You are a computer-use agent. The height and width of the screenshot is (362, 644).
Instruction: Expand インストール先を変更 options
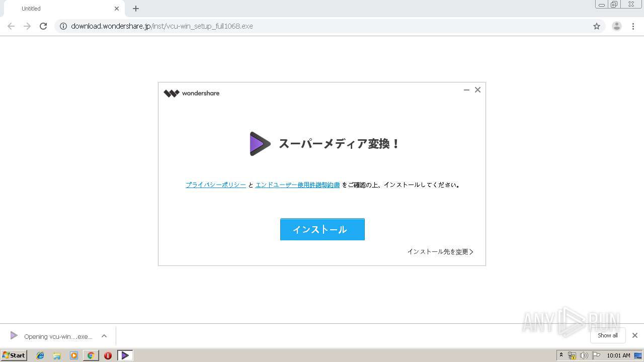[x=440, y=252]
